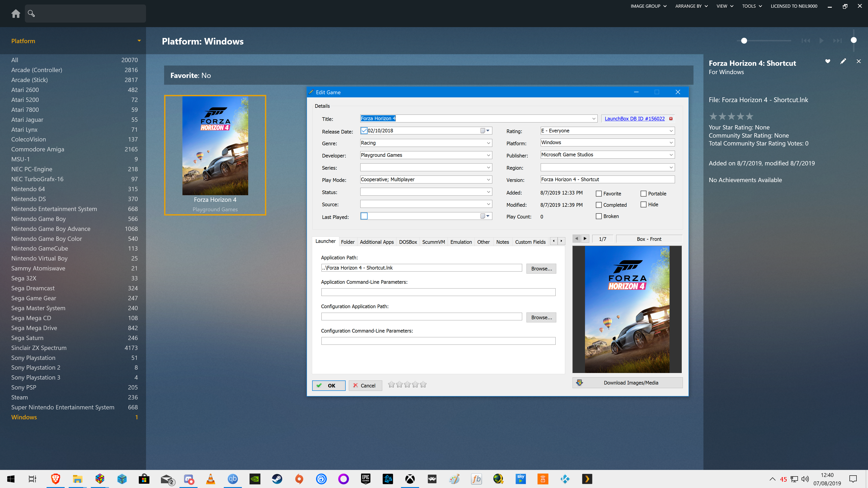This screenshot has width=868, height=488.
Task: Enable the Hide checkbox
Action: point(643,204)
